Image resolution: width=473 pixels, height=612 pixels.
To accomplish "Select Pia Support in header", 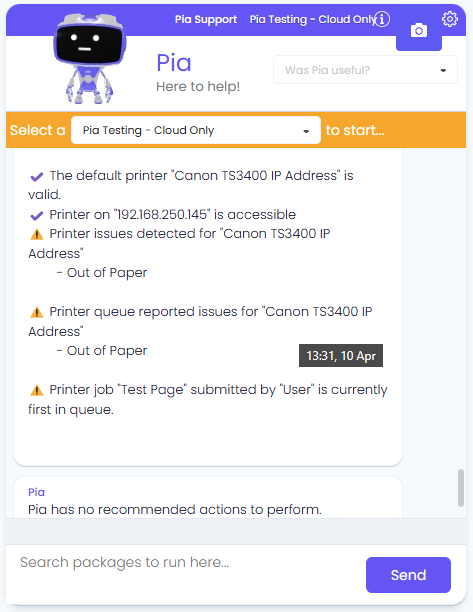I will coord(206,19).
